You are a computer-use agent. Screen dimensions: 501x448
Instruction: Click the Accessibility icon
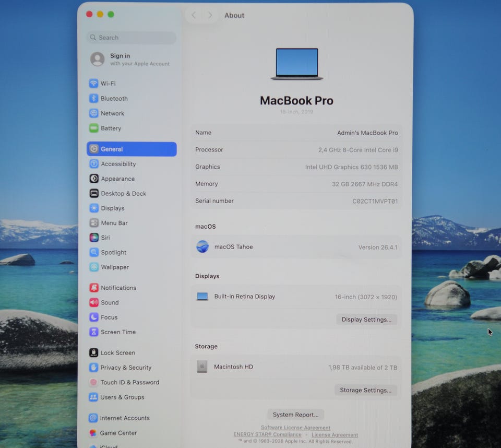tap(94, 164)
